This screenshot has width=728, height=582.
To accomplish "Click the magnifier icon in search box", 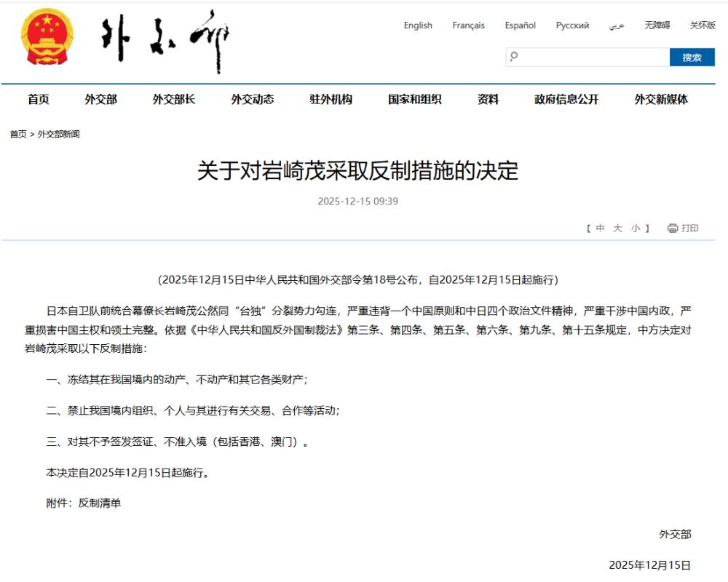I will coord(514,57).
